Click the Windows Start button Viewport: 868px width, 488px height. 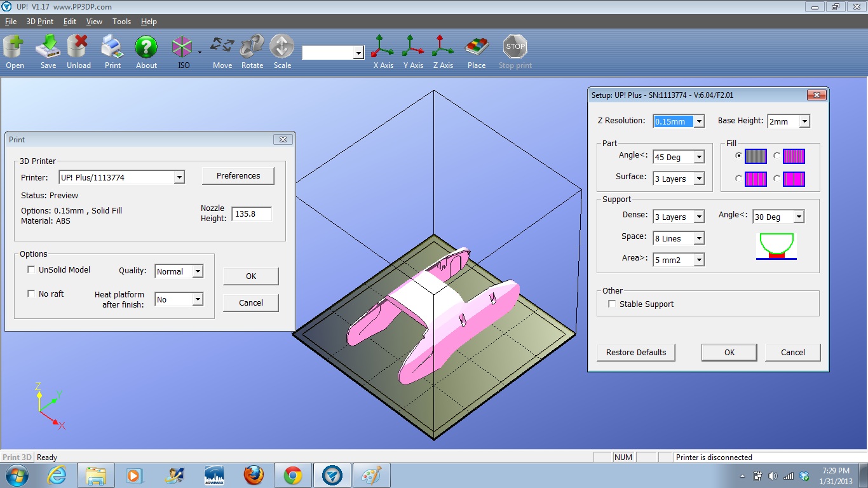pyautogui.click(x=16, y=475)
